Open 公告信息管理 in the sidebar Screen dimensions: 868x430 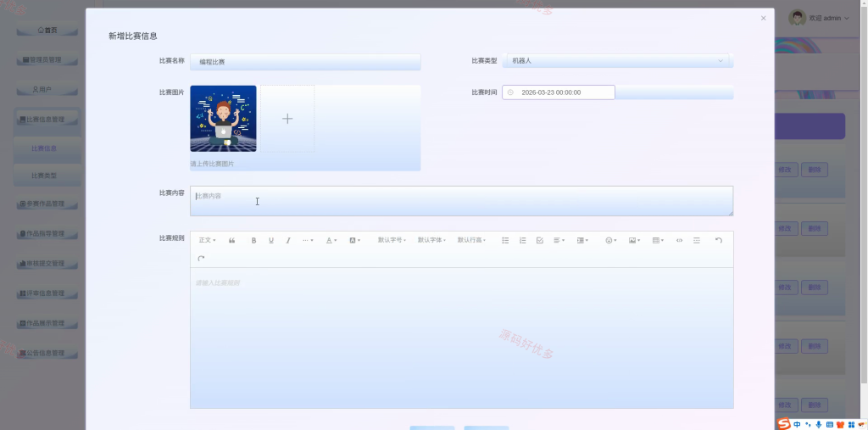tap(47, 354)
